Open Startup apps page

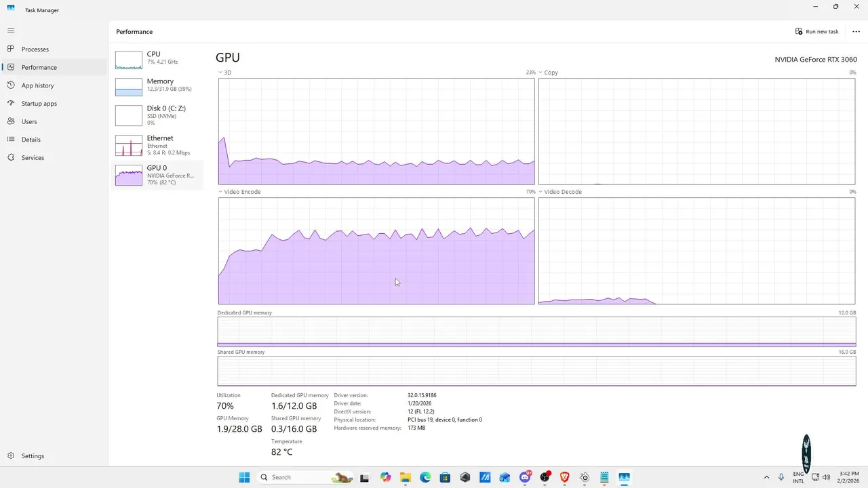point(54,104)
